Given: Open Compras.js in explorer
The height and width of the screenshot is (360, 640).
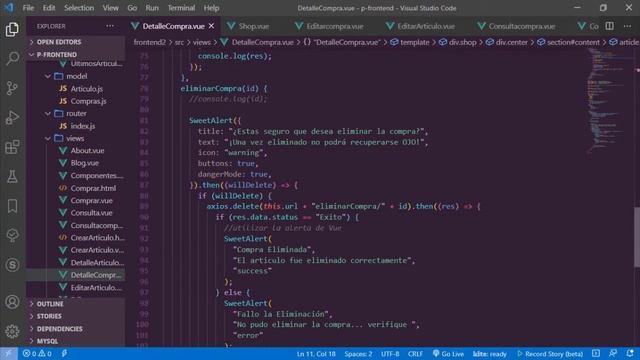Looking at the screenshot, I should click(88, 101).
